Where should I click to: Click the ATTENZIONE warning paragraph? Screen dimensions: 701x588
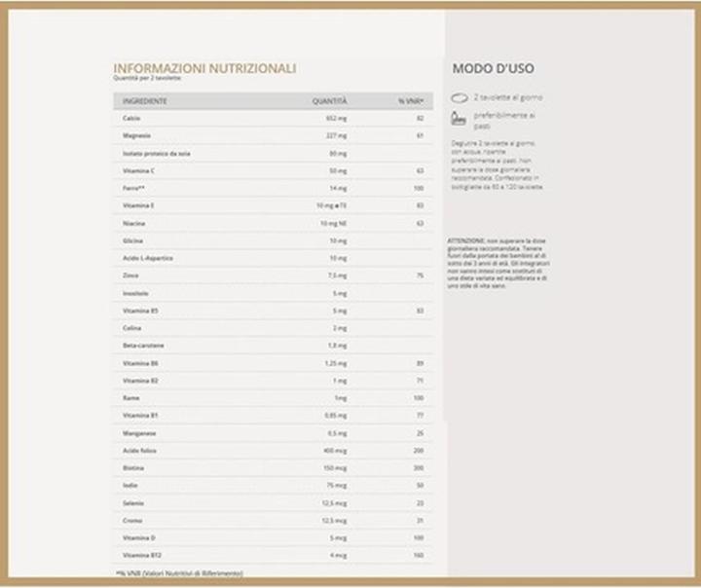[x=498, y=263]
